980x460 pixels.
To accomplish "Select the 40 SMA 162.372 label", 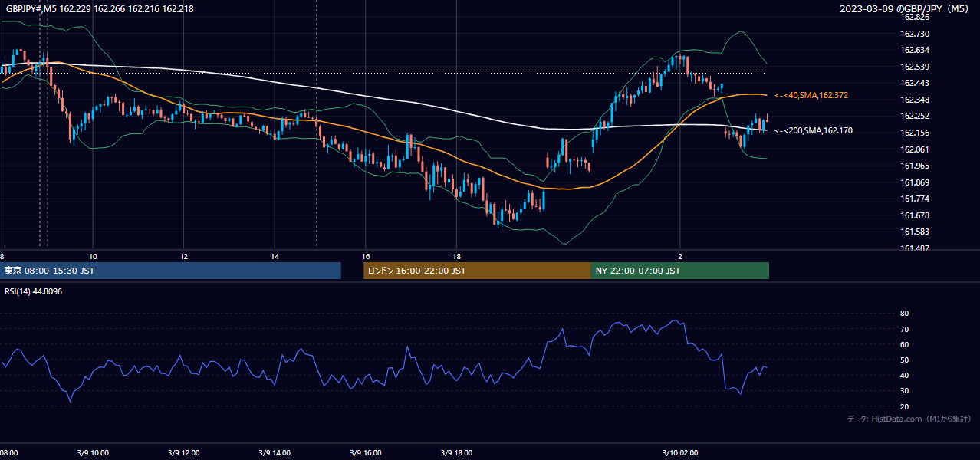I will [x=811, y=95].
